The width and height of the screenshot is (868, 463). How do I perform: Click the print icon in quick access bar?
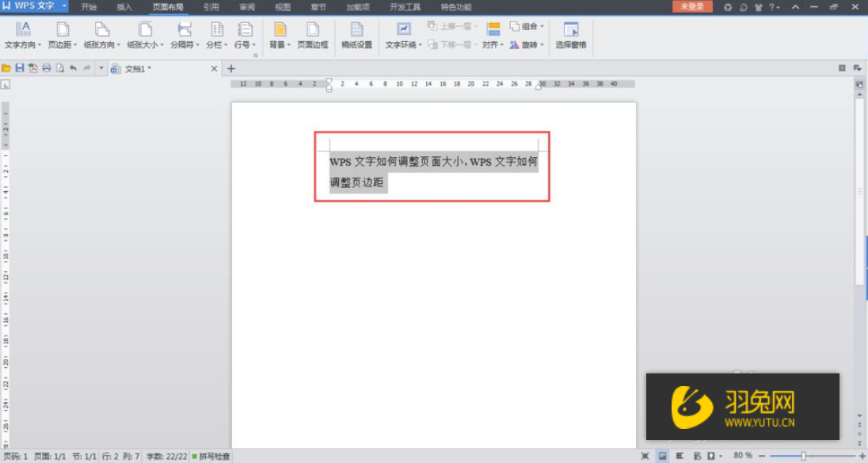(x=47, y=68)
